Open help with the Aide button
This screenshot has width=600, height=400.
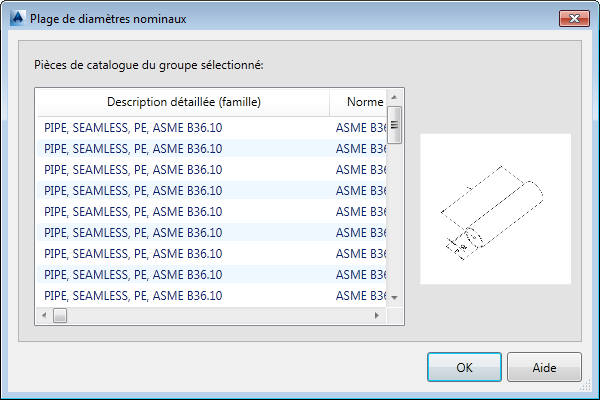pos(544,367)
